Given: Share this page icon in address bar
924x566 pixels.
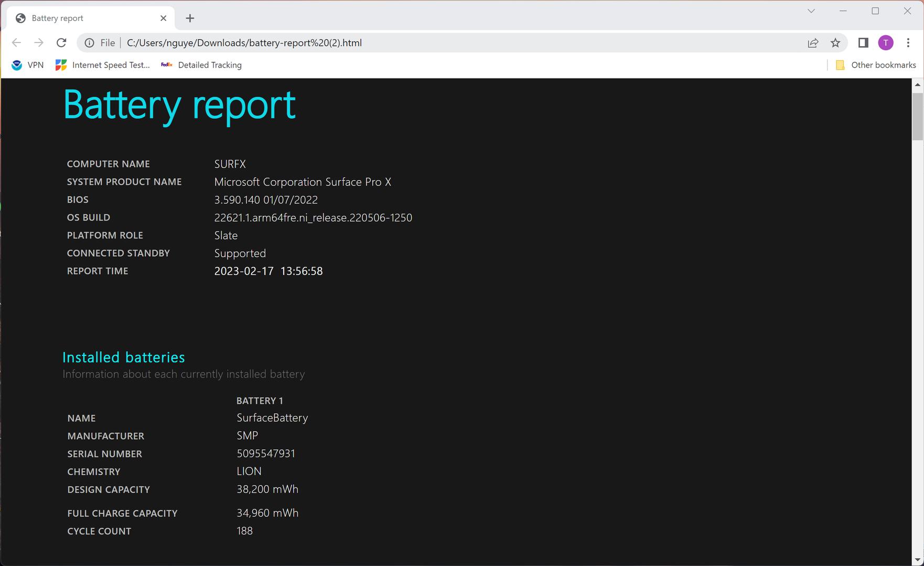Looking at the screenshot, I should click(x=813, y=43).
